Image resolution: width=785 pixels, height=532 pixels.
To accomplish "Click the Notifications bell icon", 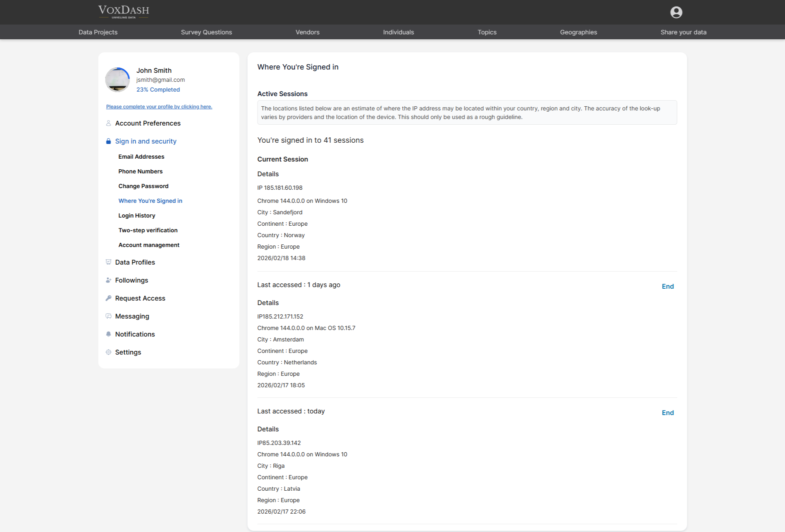I will pos(108,334).
